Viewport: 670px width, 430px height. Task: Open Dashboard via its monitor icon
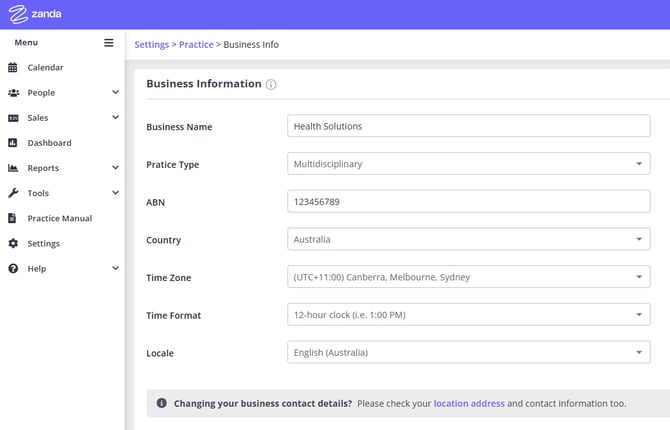coord(13,143)
